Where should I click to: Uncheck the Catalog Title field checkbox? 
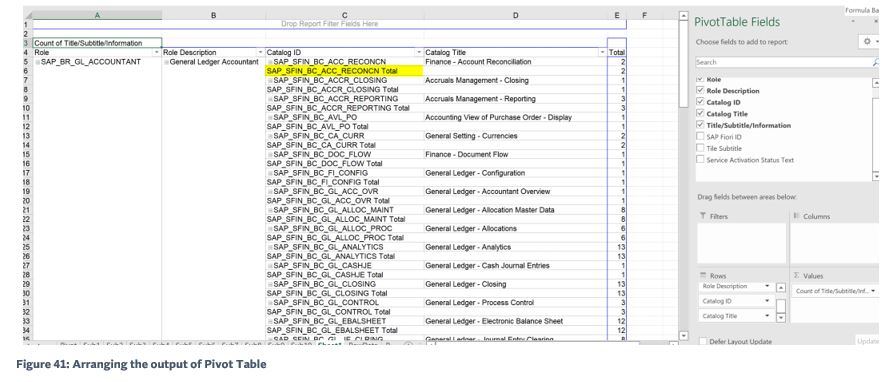(x=700, y=114)
